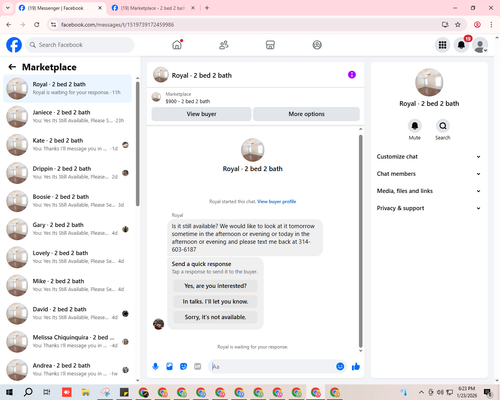The image size is (500, 400).
Task: Click the Facebook logo
Action: click(x=14, y=45)
